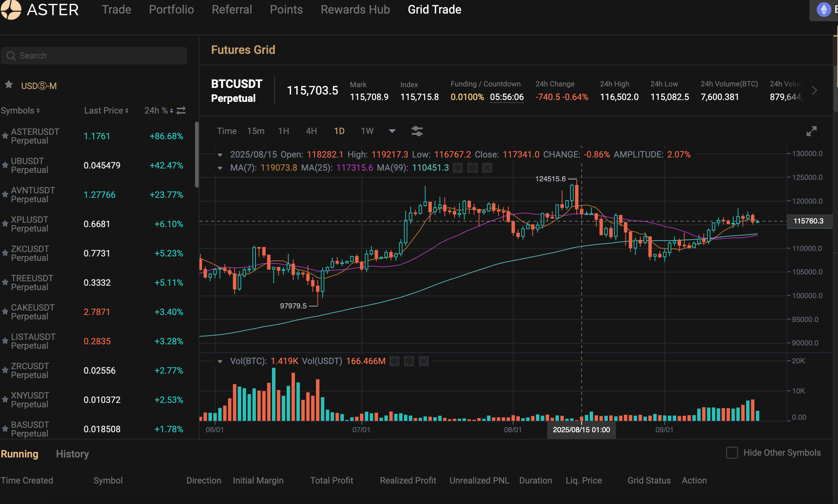Screen dimensions: 838x504
Task: Select the 1W timeframe
Action: tap(367, 131)
